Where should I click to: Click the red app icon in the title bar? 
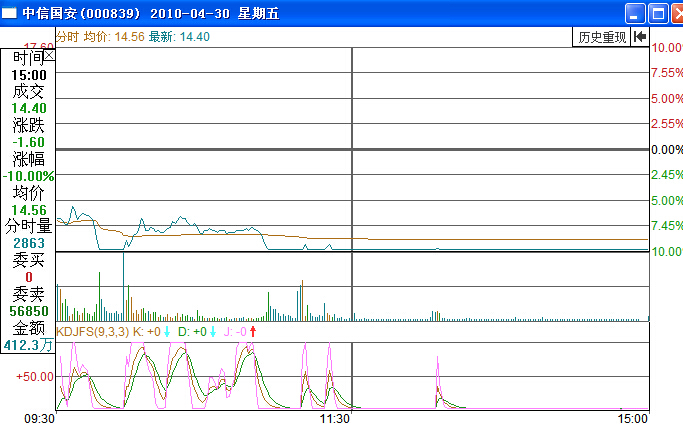[10, 13]
